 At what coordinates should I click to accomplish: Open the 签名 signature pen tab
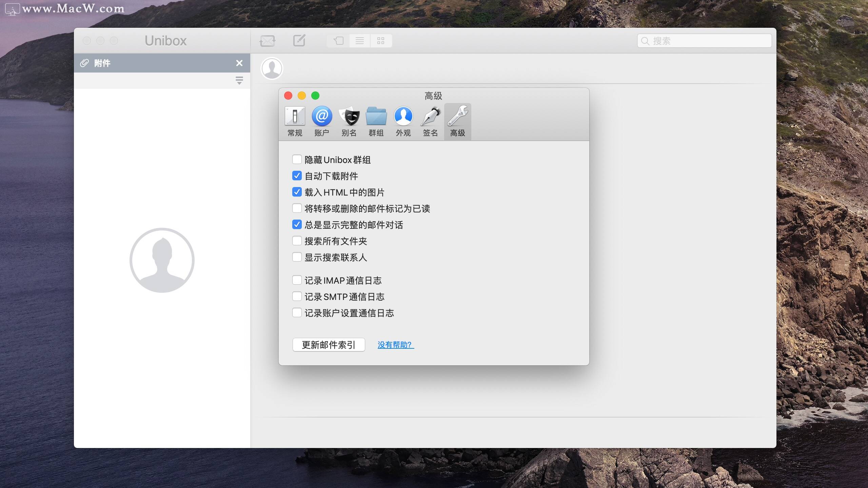pos(430,121)
